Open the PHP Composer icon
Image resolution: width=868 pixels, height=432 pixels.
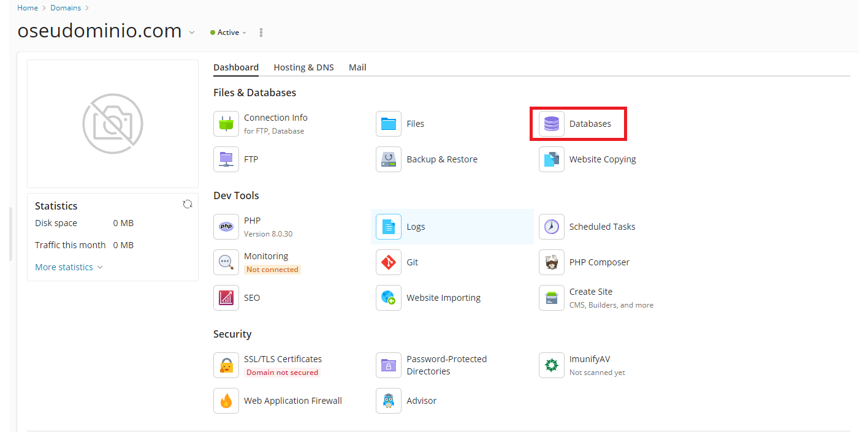[551, 262]
